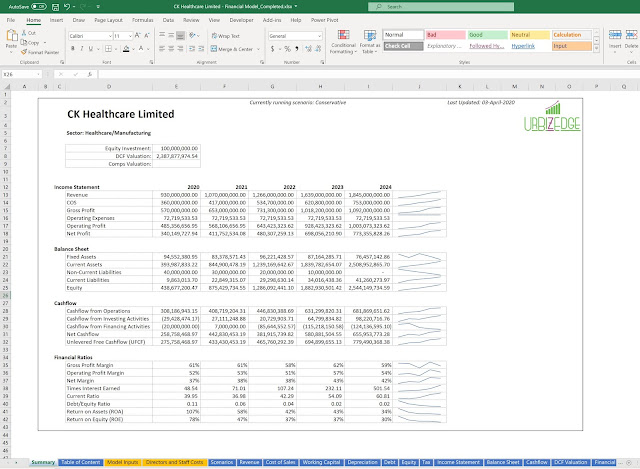The width and height of the screenshot is (640, 469).
Task: Switch to the Scenarios sheet tab
Action: (x=222, y=462)
